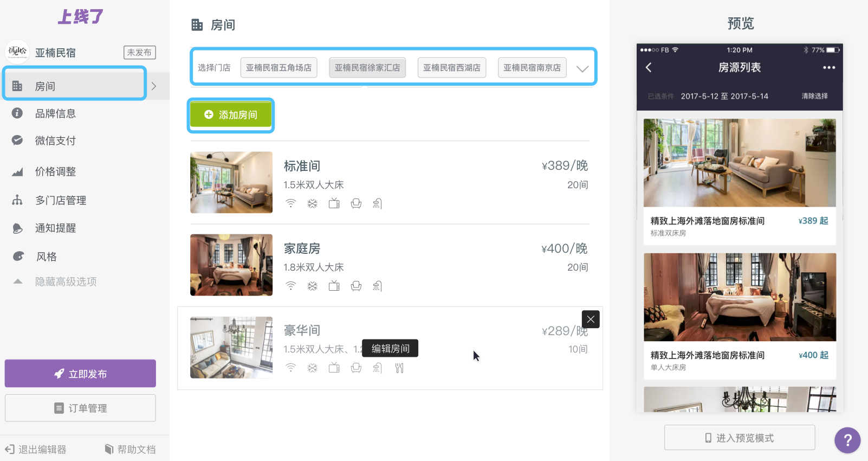This screenshot has height=461, width=868.
Task: Click the chat bubble icon beside 微信支付
Action: pyautogui.click(x=17, y=140)
